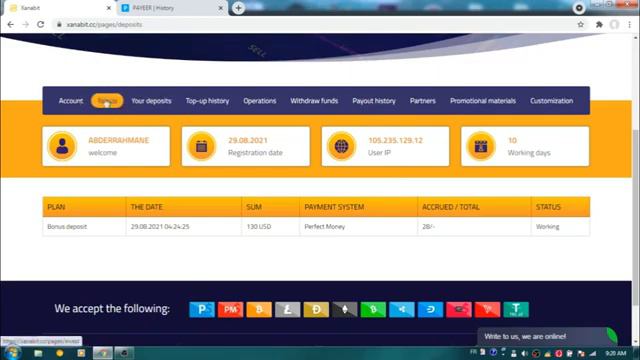Image resolution: width=640 pixels, height=360 pixels.
Task: Click the blue Dash payment icon
Action: click(x=430, y=309)
